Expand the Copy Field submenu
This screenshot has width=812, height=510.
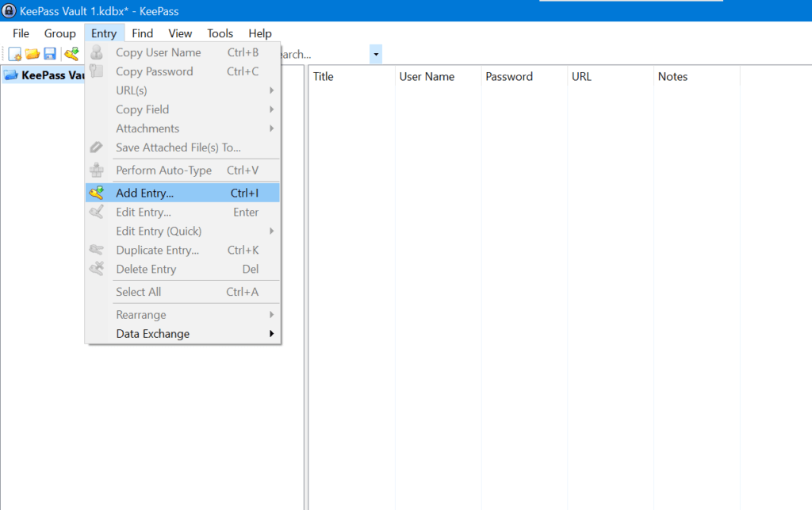182,109
